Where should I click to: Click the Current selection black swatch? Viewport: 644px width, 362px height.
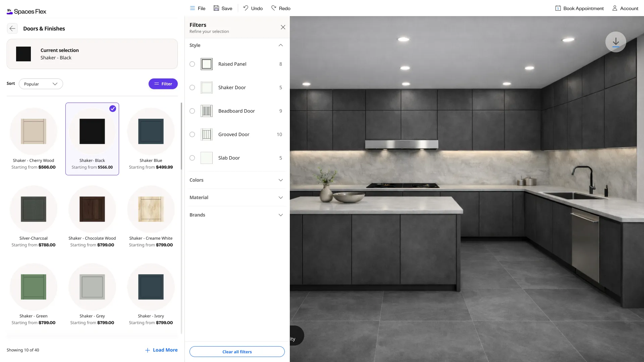click(x=23, y=54)
